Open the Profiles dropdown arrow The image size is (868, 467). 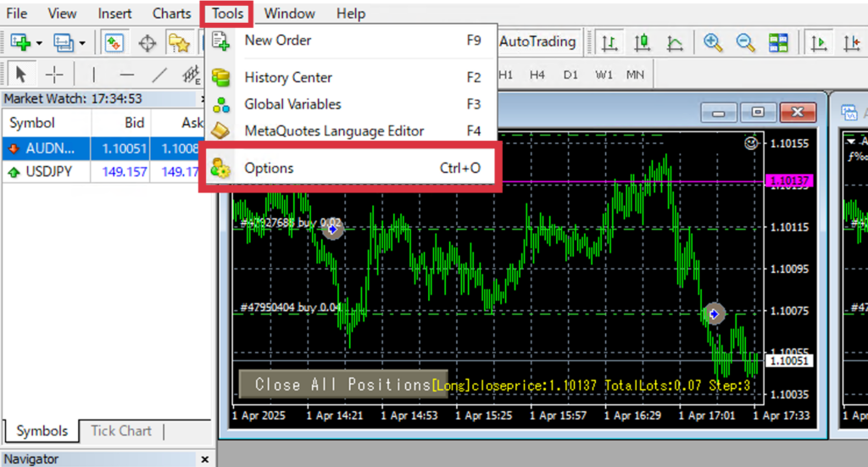point(82,43)
